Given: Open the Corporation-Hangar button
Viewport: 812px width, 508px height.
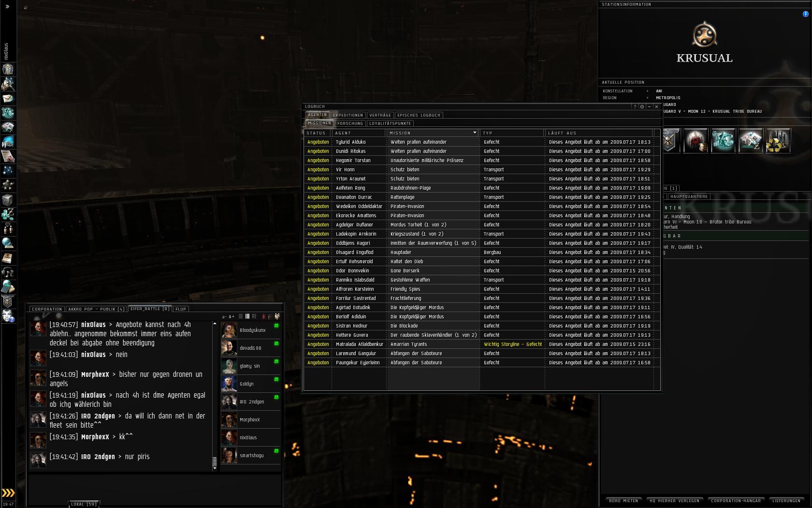Looking at the screenshot, I should (x=736, y=501).
